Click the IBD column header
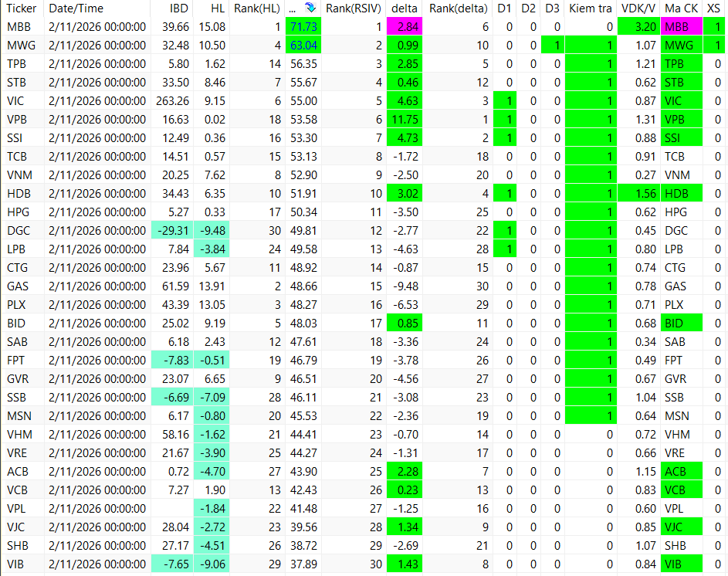Viewport: 728px width, 576px height. pyautogui.click(x=179, y=8)
